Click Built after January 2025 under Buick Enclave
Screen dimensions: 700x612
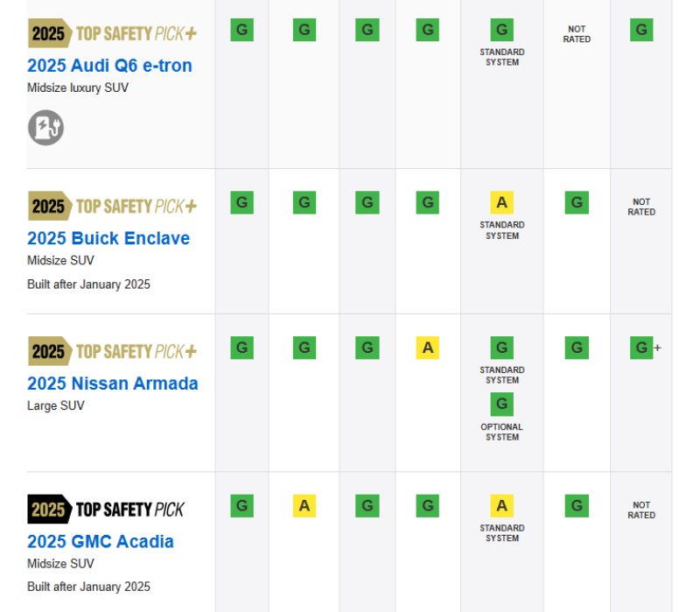(x=89, y=285)
